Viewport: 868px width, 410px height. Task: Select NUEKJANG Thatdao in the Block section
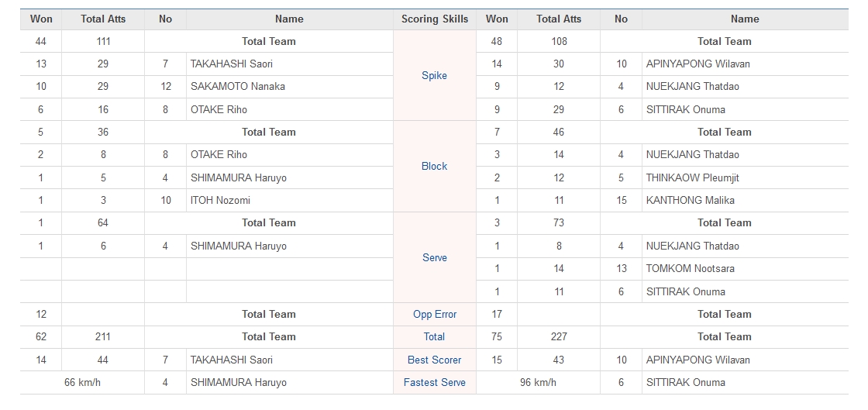click(x=693, y=155)
